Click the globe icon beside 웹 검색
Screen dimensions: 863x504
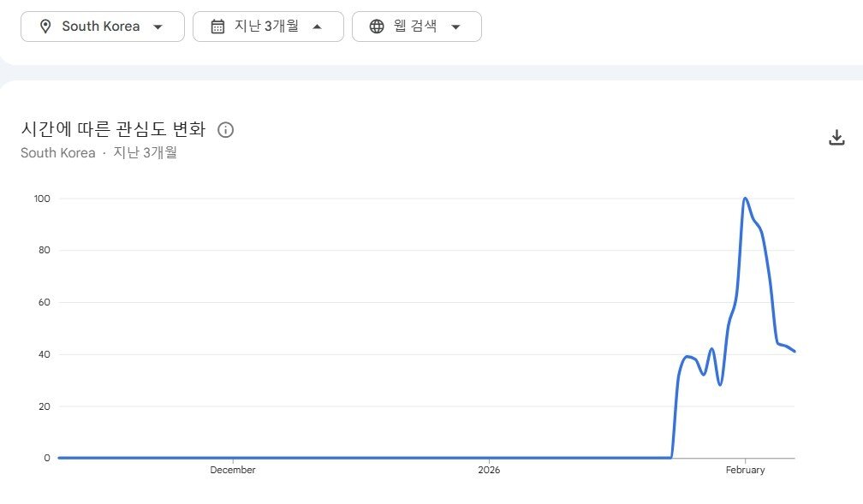pos(377,27)
